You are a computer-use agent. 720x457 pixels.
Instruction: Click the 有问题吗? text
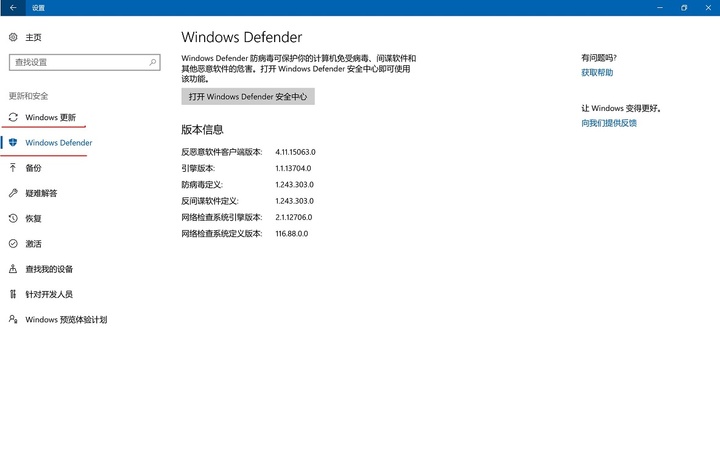(x=599, y=58)
